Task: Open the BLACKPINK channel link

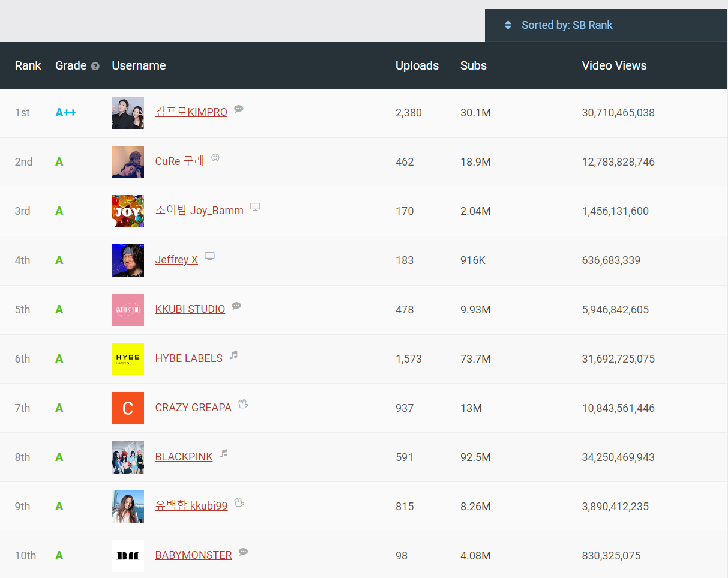Action: pyautogui.click(x=184, y=457)
